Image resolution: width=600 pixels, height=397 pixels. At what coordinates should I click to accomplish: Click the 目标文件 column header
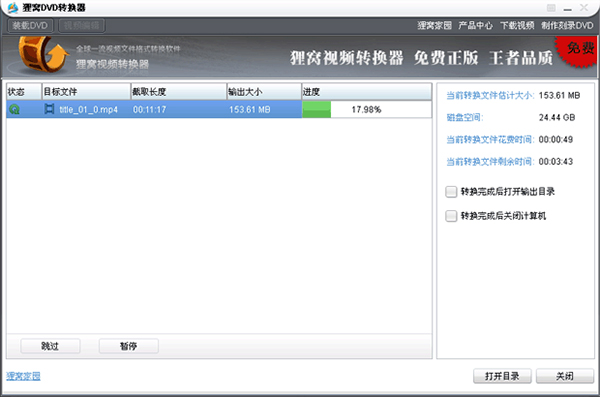tap(86, 92)
